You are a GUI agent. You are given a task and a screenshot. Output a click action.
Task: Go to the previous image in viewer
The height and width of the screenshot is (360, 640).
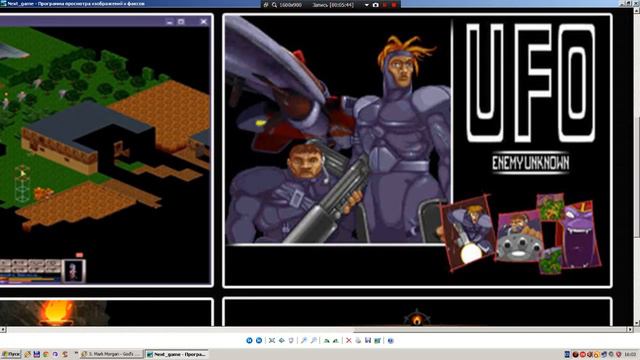[249, 340]
